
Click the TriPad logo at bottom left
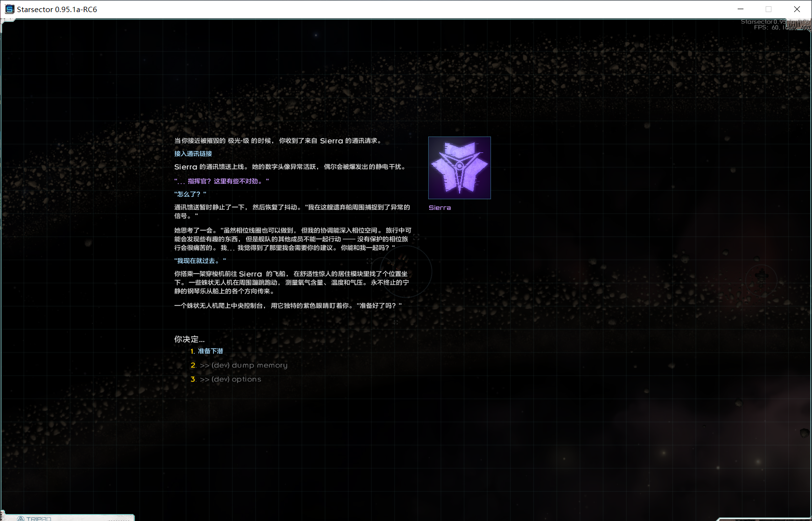34,518
